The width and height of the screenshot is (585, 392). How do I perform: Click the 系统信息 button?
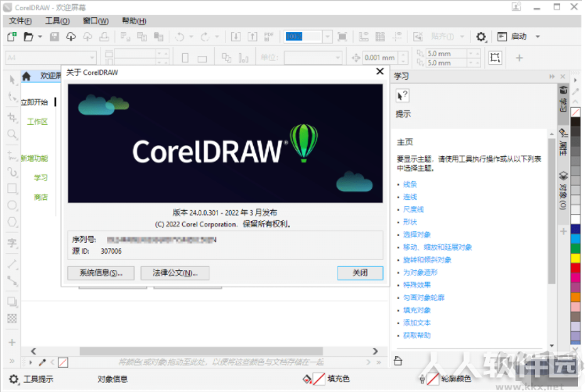101,273
